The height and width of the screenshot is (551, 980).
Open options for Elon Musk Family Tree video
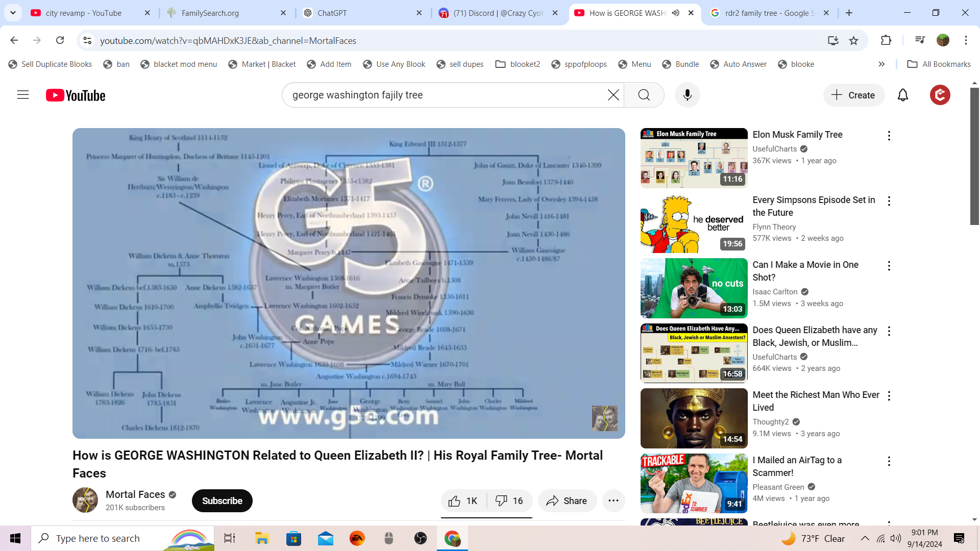click(889, 136)
